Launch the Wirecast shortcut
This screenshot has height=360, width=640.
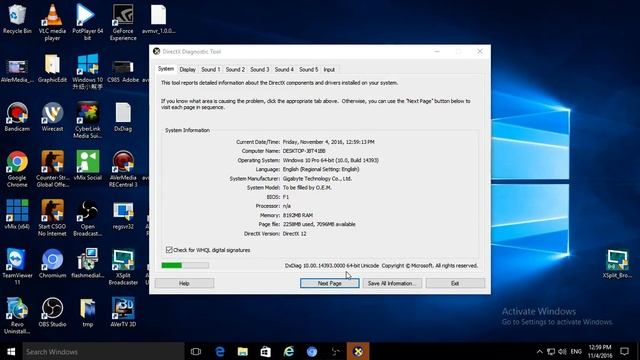[x=52, y=117]
